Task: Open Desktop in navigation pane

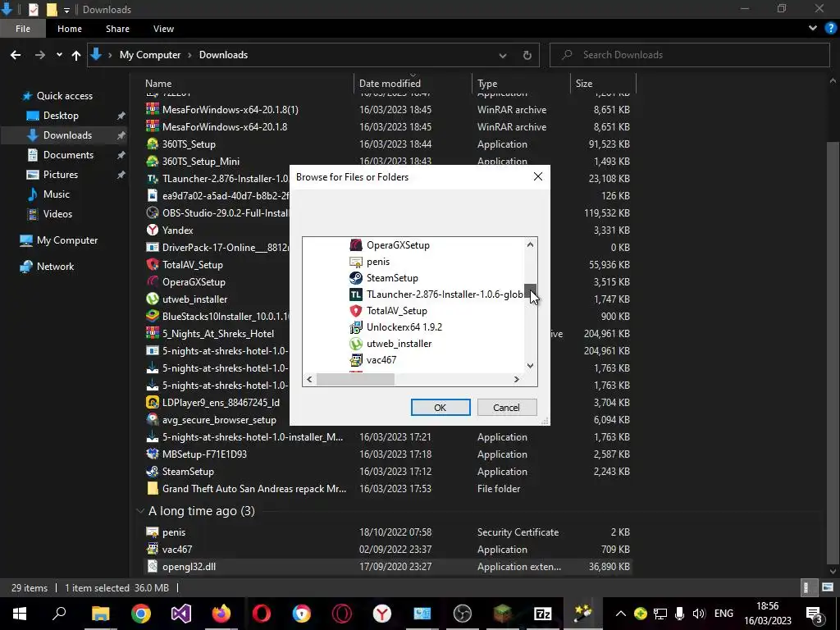Action: [x=61, y=116]
